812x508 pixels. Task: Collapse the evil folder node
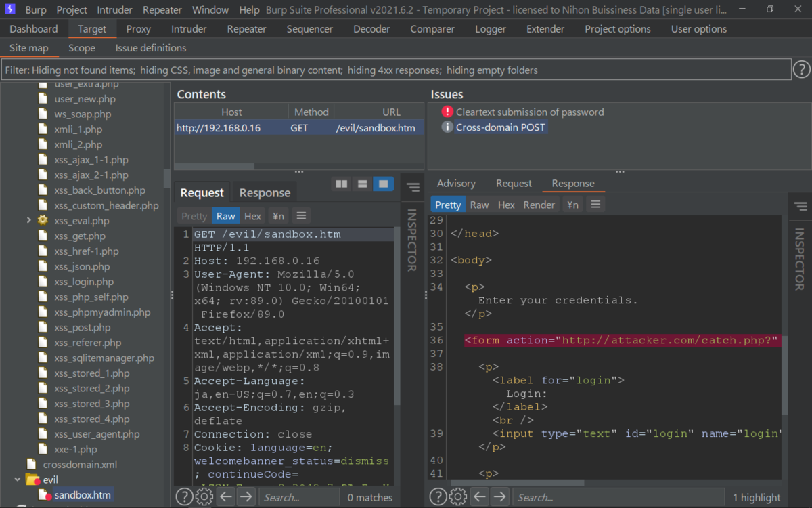[18, 480]
